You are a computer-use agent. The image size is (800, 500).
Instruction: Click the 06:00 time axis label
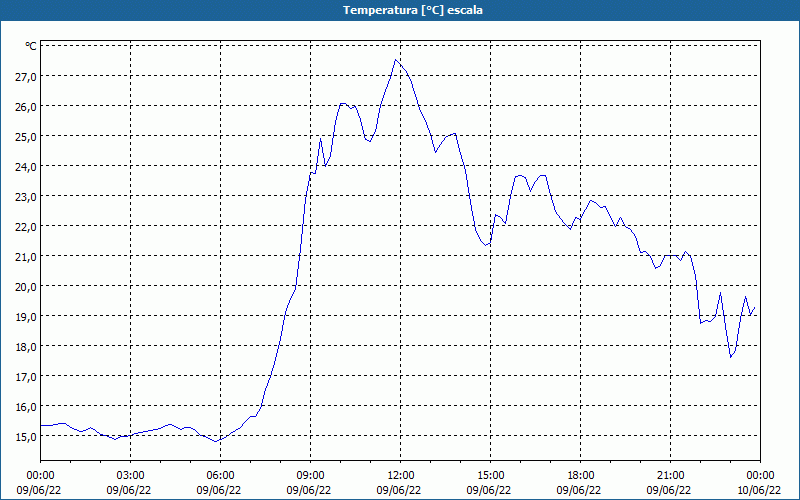tap(220, 476)
